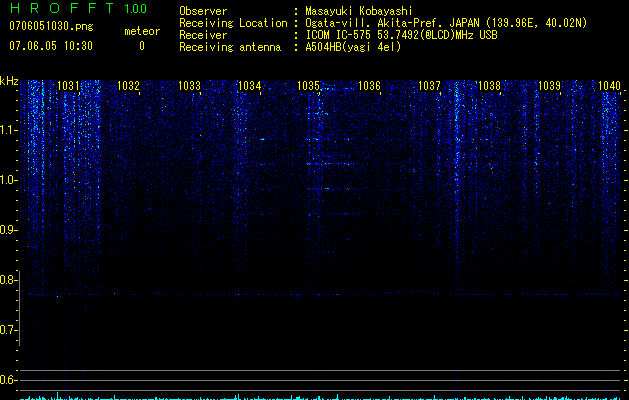Click the meteor count value 0
The image size is (629, 400).
coord(142,46)
